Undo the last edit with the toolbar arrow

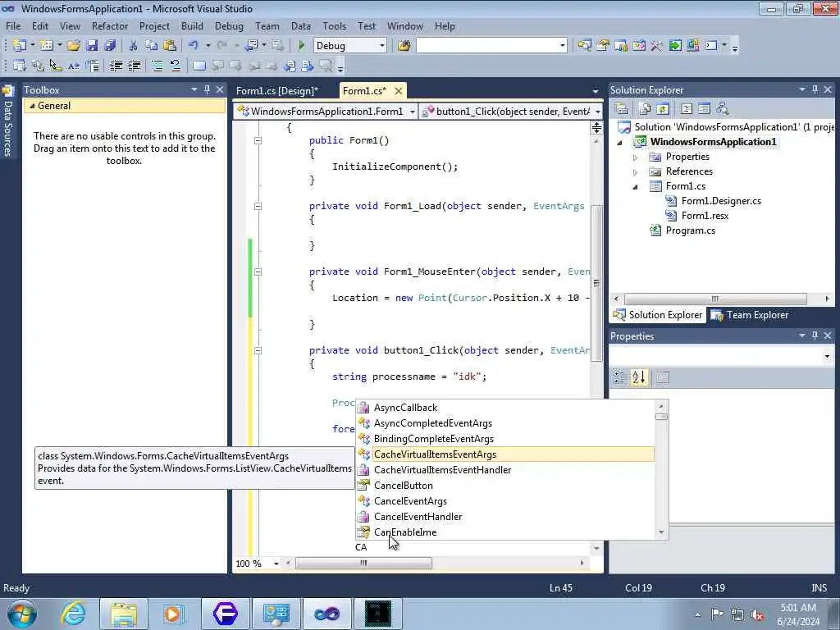click(194, 46)
